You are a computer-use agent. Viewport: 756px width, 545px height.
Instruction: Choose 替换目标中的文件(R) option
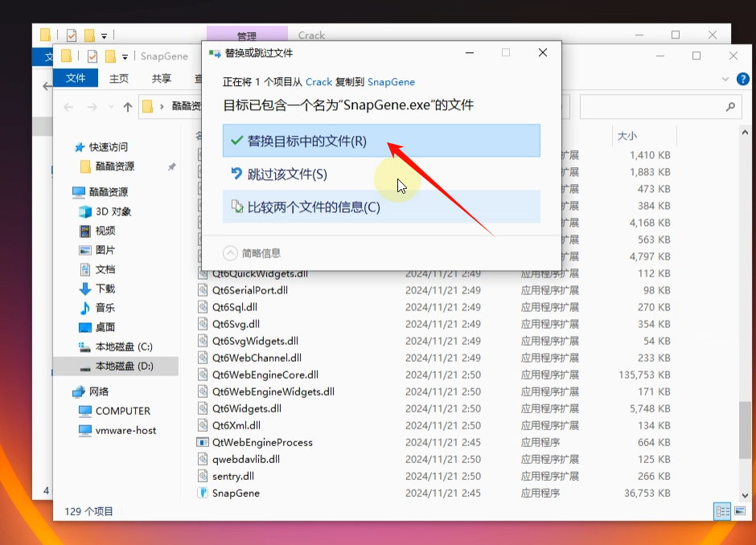[306, 141]
